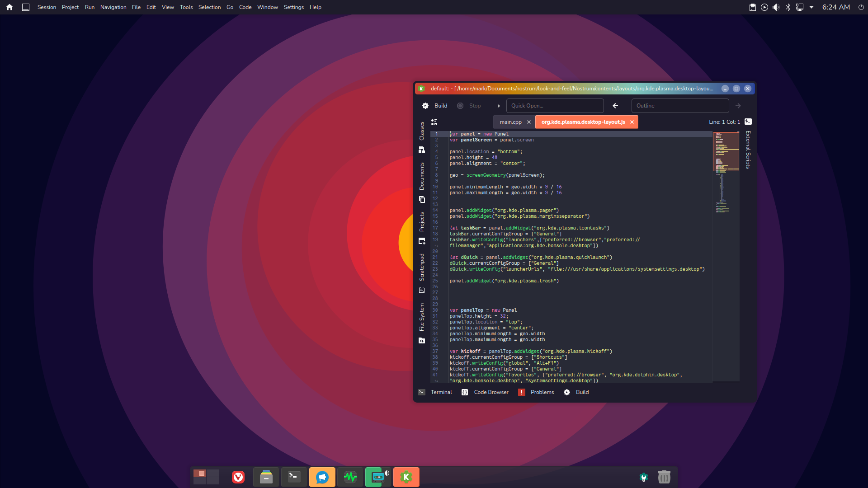
Task: Open the External Scripts panel
Action: pyautogui.click(x=747, y=149)
